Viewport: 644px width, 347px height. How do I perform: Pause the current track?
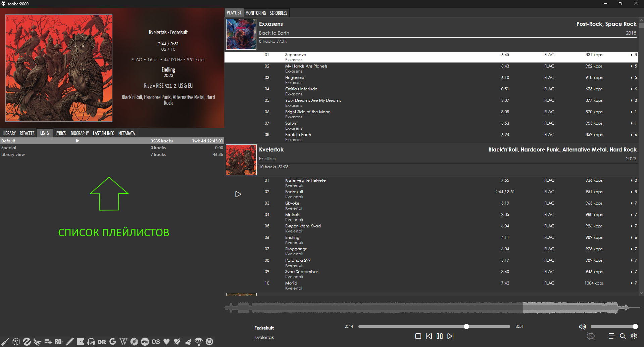pos(440,336)
